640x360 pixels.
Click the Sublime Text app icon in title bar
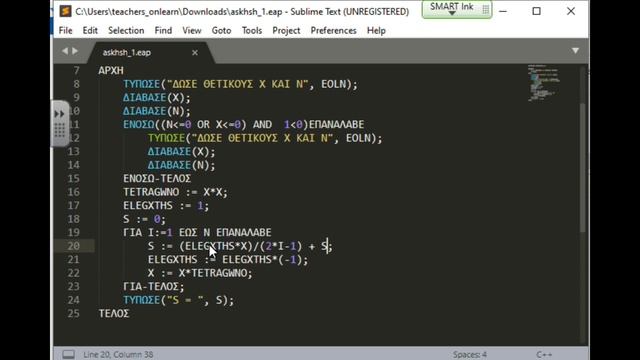[x=65, y=11]
